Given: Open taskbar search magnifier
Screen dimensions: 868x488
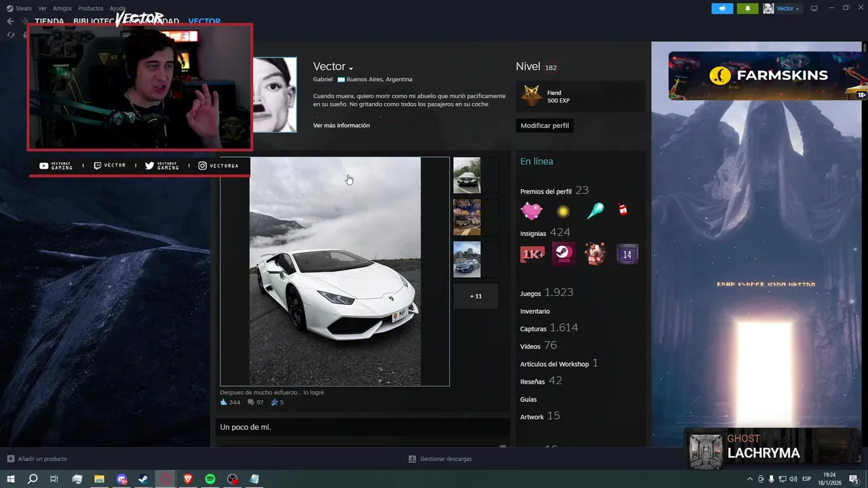Looking at the screenshot, I should pos(33,479).
